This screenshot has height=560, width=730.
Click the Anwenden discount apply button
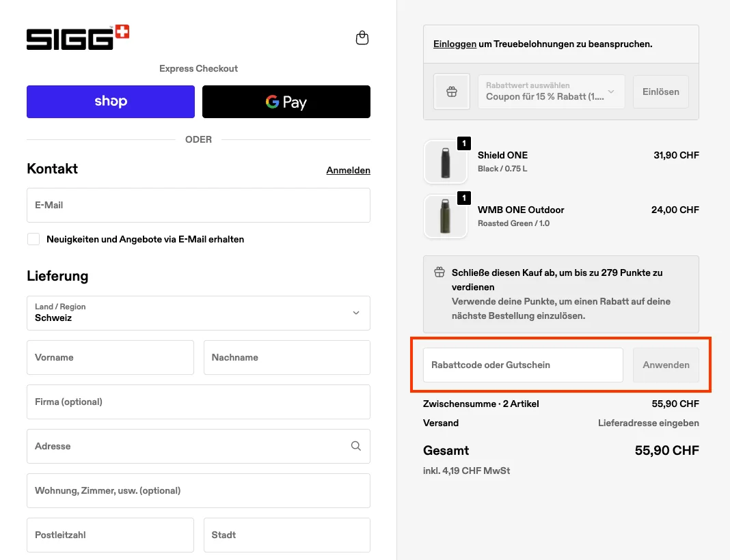(665, 365)
